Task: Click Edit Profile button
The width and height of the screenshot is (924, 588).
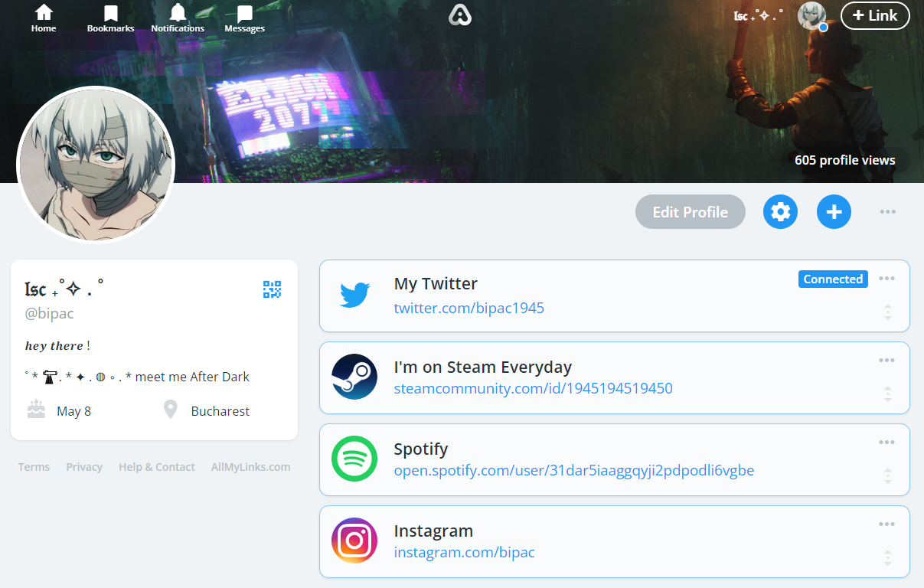Action: click(690, 212)
